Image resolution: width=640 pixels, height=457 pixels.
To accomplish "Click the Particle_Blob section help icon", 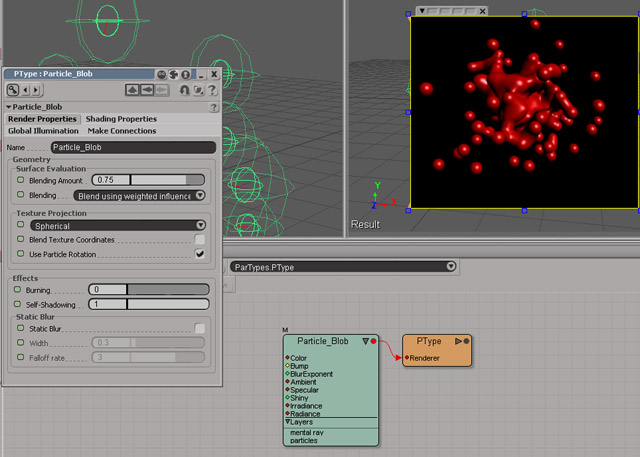I will 213,107.
